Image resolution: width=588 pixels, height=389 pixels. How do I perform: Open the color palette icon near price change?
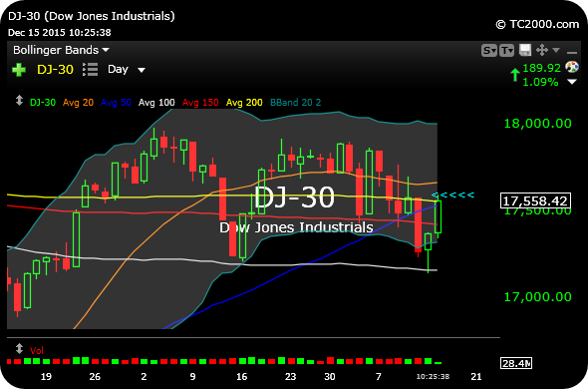tap(572, 67)
